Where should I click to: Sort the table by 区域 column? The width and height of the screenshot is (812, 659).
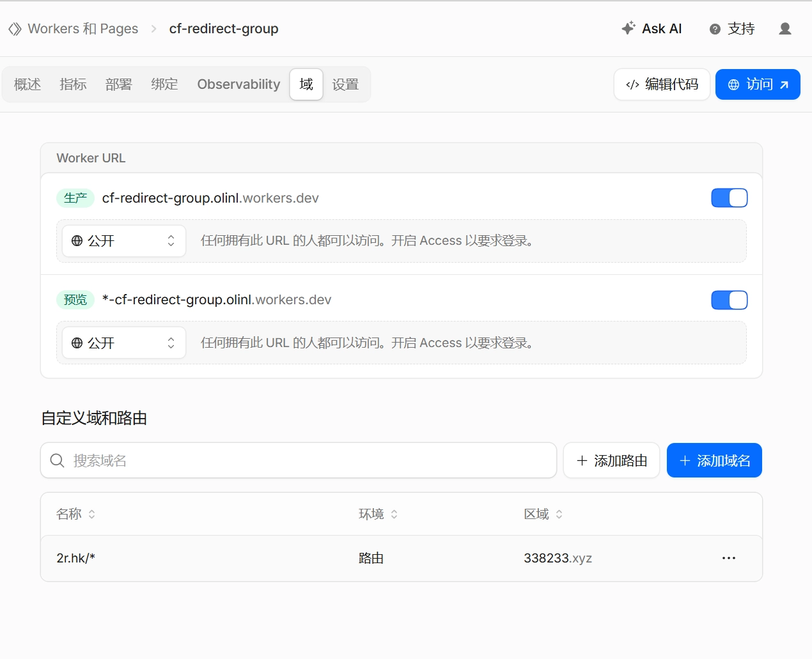(543, 514)
